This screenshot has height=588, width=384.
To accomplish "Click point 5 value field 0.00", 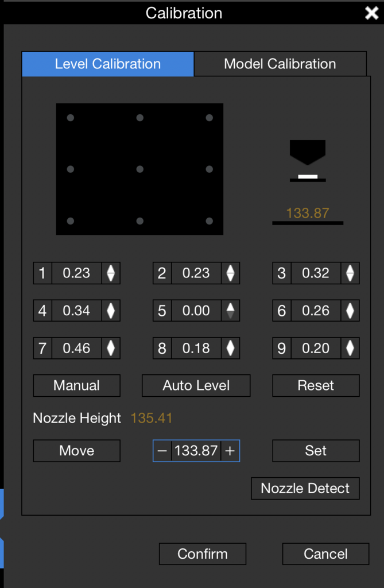I will tap(196, 311).
